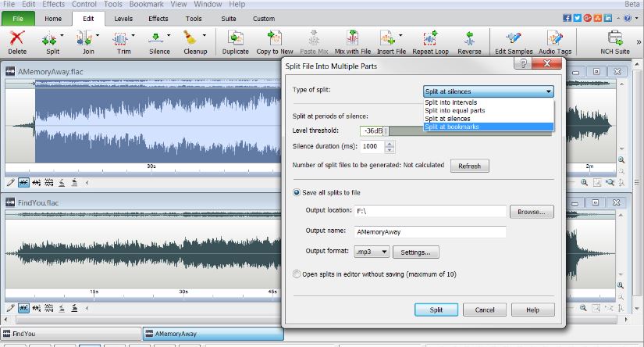This screenshot has height=347, width=644.
Task: Choose 'Split at bookmarks' option
Action: click(x=489, y=127)
